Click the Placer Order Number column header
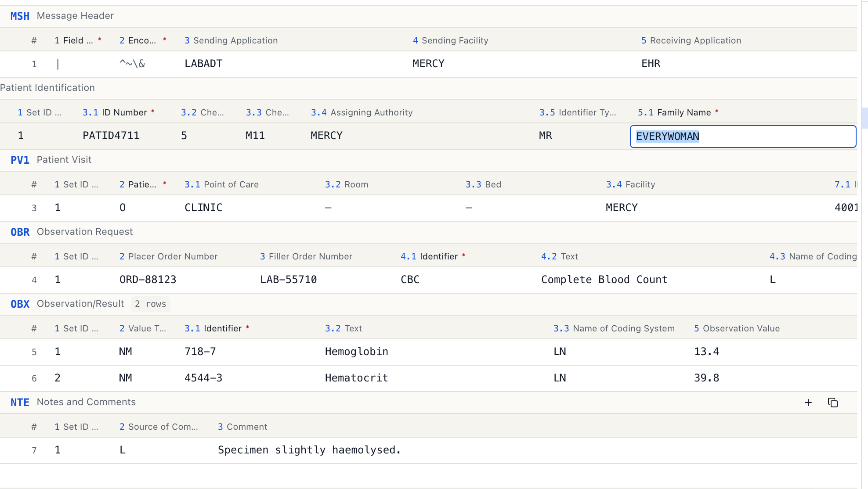The image size is (868, 489). click(x=168, y=256)
